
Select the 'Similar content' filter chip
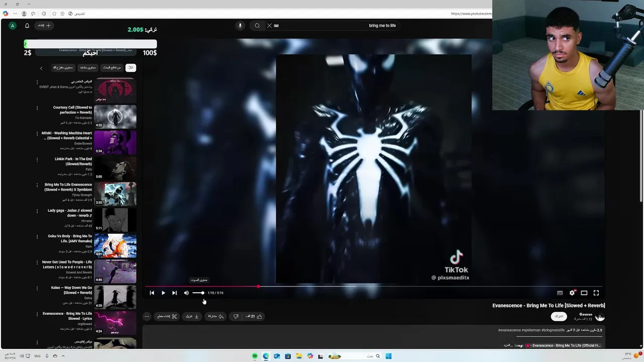click(x=88, y=67)
